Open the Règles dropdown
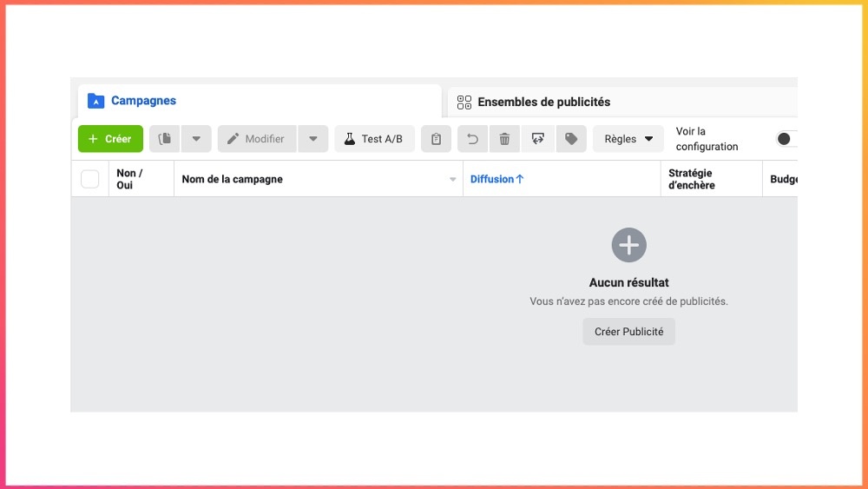This screenshot has height=489, width=868. 628,138
